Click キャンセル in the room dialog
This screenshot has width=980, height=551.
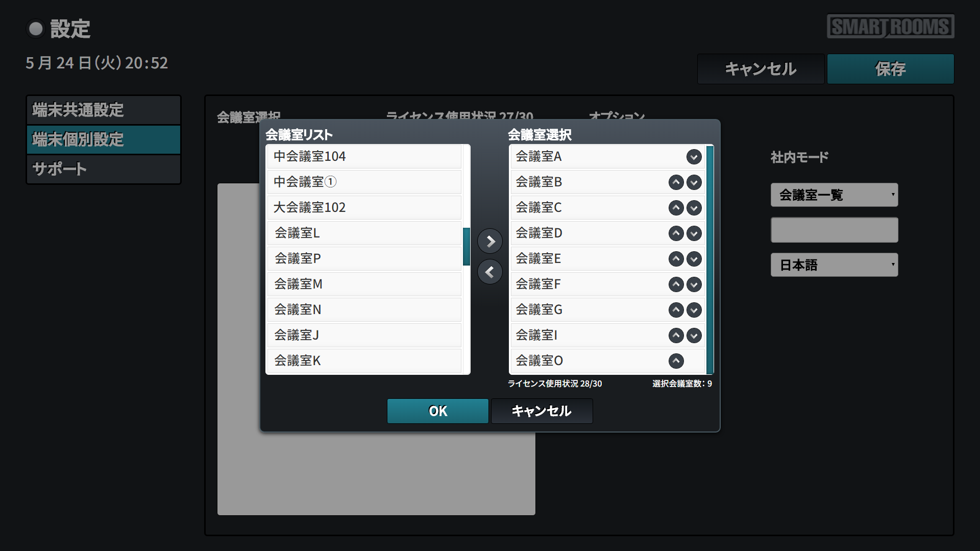click(x=542, y=411)
